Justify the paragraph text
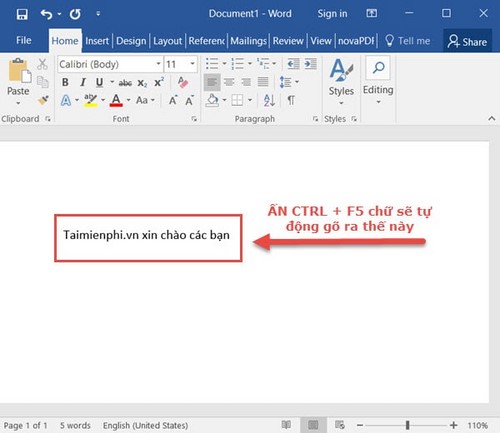 [263, 82]
